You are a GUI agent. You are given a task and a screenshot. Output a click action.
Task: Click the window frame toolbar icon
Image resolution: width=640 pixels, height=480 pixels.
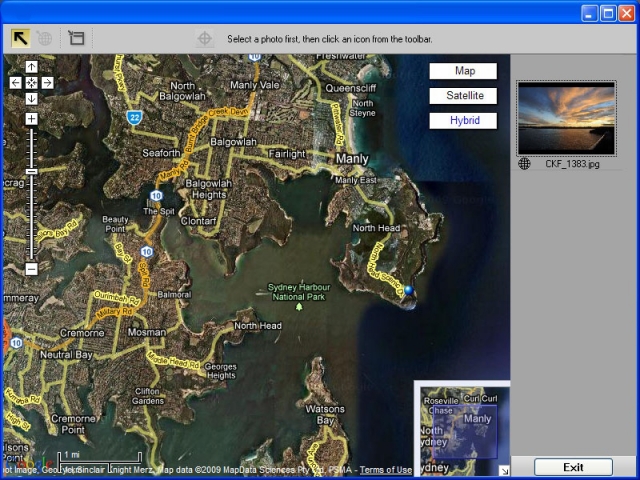tap(76, 38)
